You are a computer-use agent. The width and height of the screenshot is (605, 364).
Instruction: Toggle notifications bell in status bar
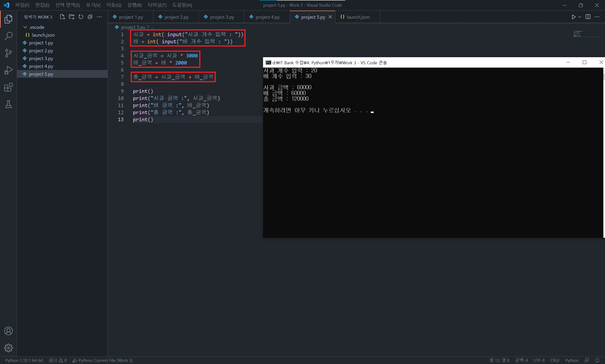tap(597, 360)
